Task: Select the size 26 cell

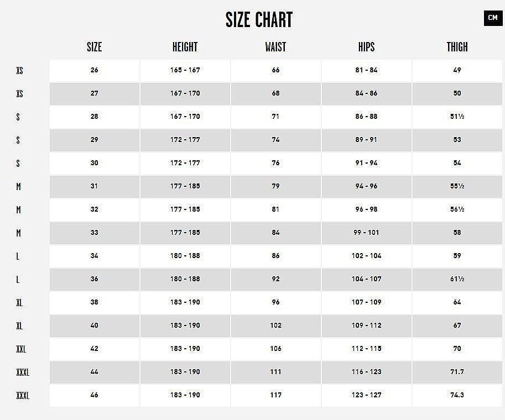Action: [95, 70]
